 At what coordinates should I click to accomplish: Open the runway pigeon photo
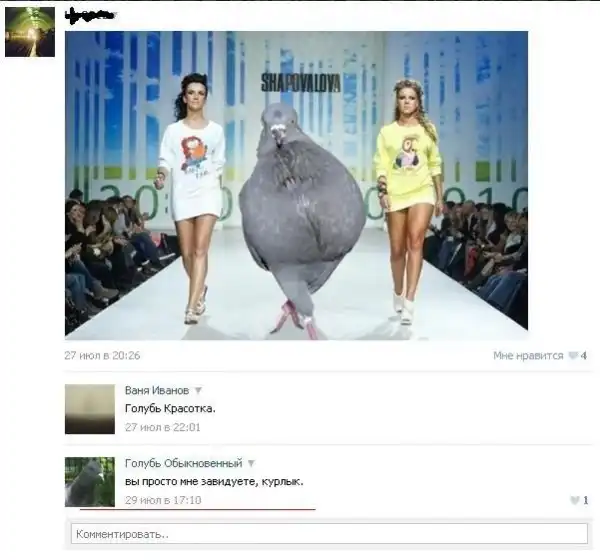[296, 185]
